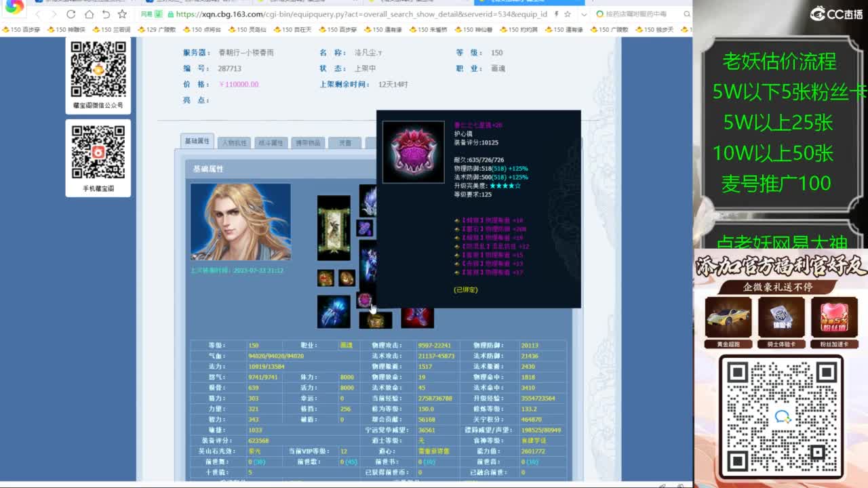Click the 麦号推广100 line in overlay
This screenshot has height=488, width=868.
point(776,183)
